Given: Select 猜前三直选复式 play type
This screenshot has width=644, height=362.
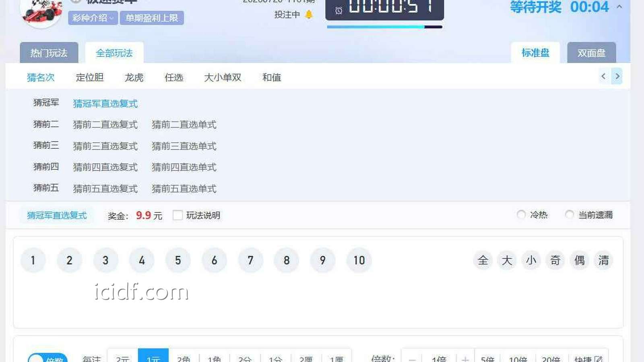Looking at the screenshot, I should tap(105, 146).
